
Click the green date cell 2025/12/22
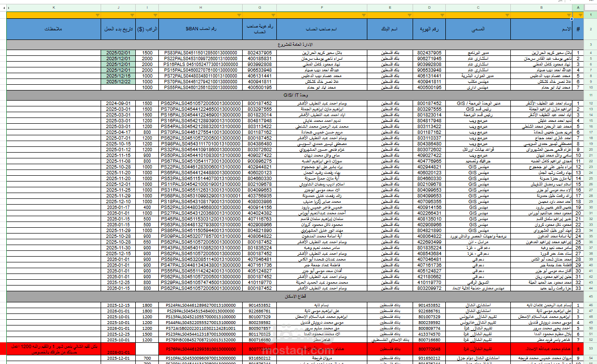click(118, 81)
